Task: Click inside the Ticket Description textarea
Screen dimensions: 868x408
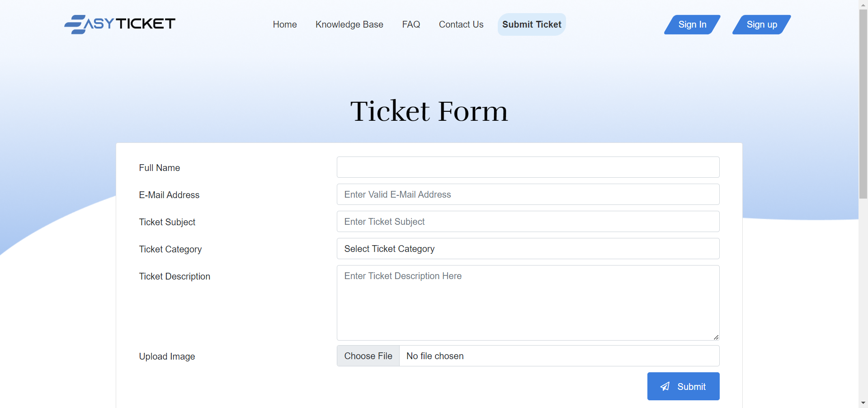Action: pos(528,303)
